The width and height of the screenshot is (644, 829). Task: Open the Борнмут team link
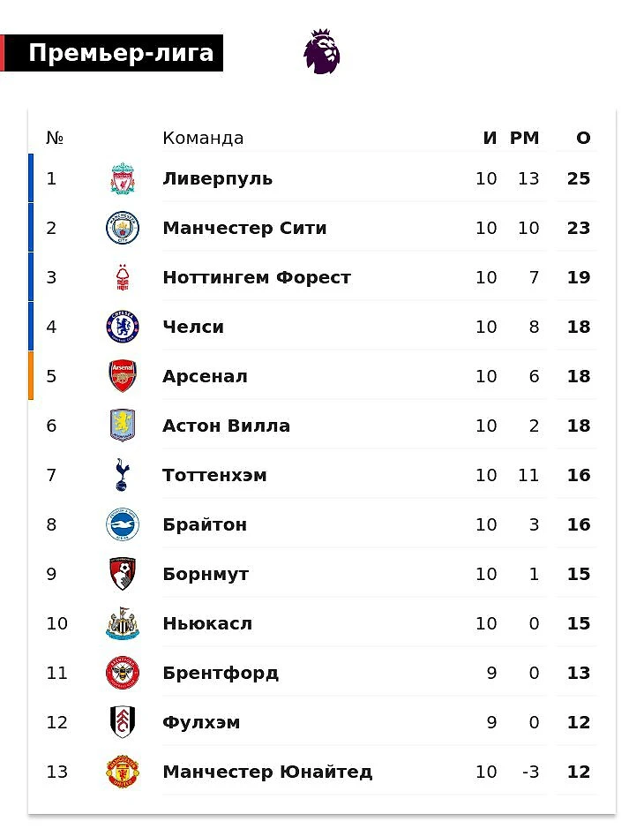click(206, 574)
